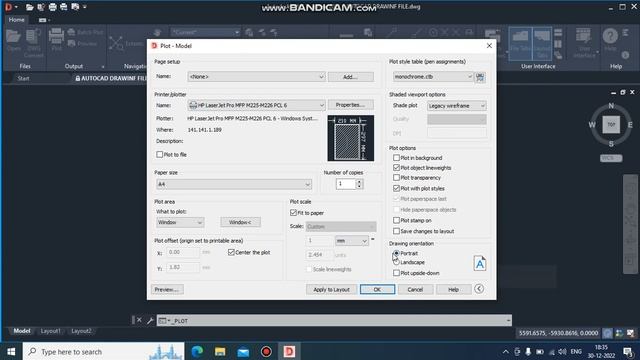Click the Number of copies spinner
640x360 pixels.
pos(359,184)
